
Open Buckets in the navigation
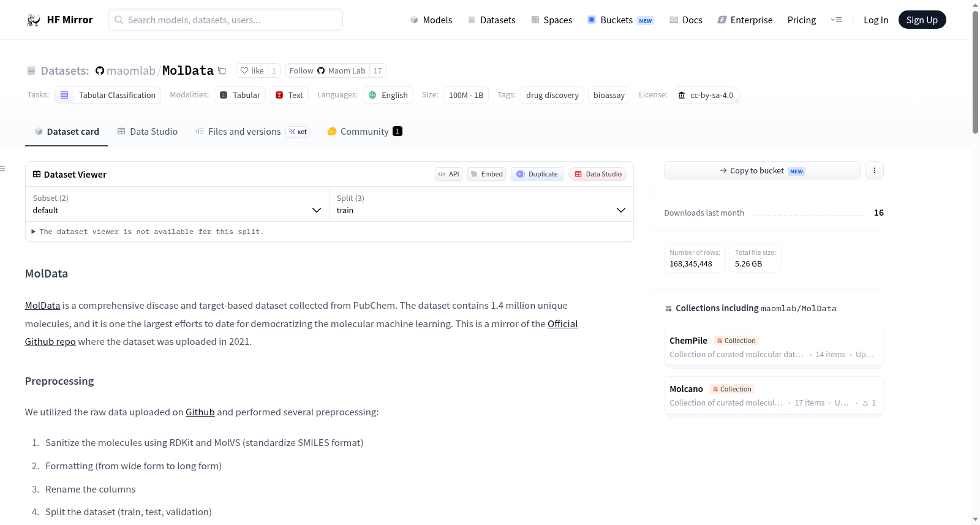point(620,20)
